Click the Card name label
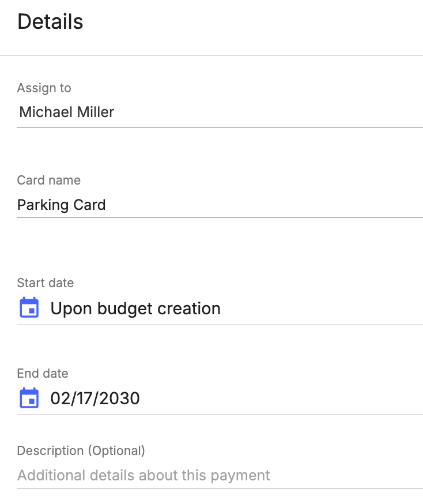This screenshot has width=423, height=504. point(49,180)
